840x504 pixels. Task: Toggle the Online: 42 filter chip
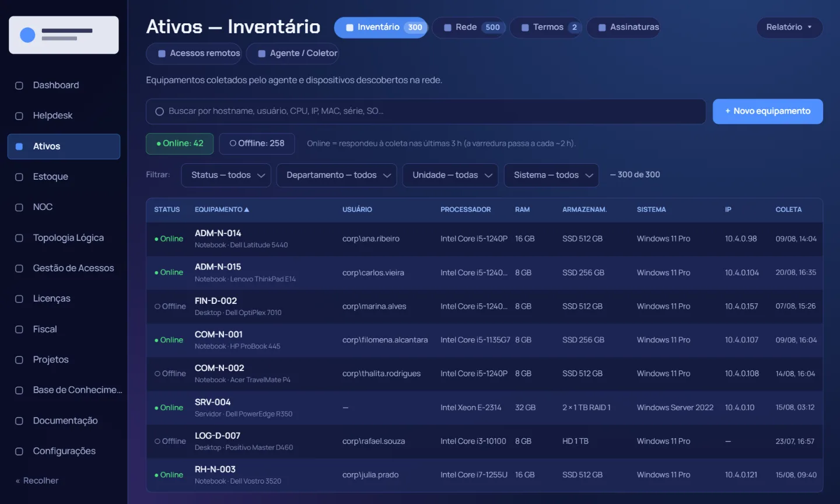[x=180, y=143]
